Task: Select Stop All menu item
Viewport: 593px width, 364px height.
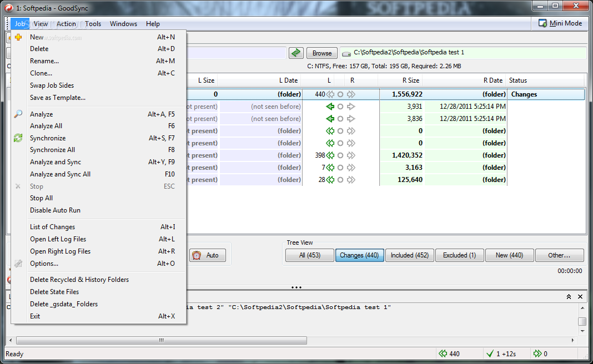Action: tap(99, 198)
